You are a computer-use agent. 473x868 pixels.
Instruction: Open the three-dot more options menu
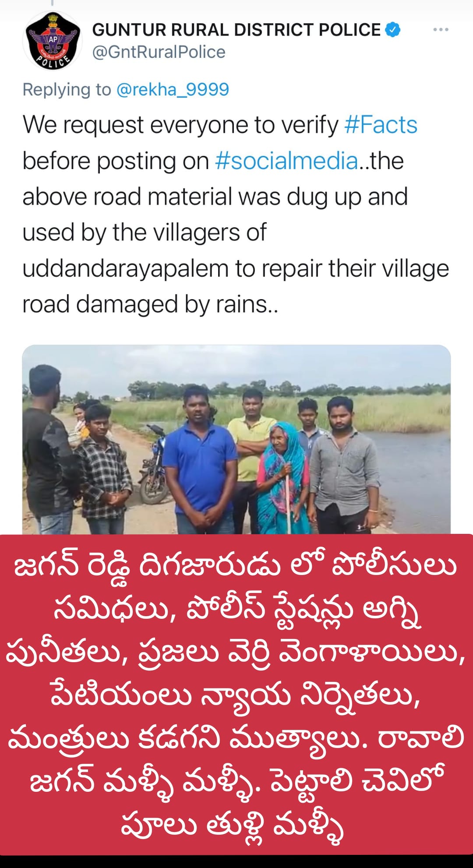click(x=441, y=29)
